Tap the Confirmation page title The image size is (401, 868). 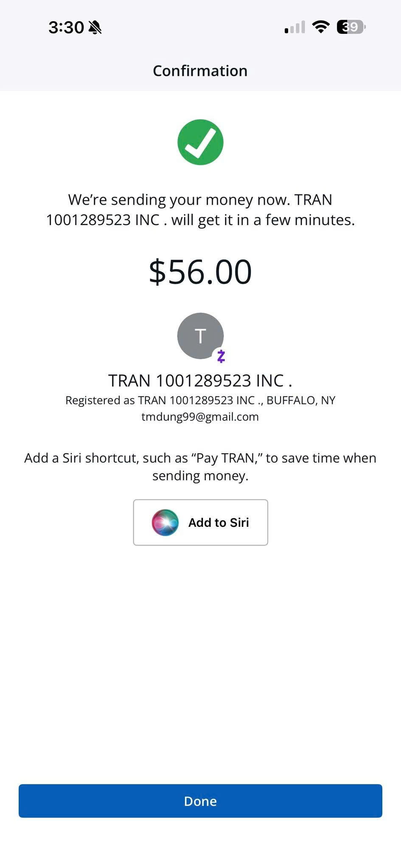[x=200, y=71]
